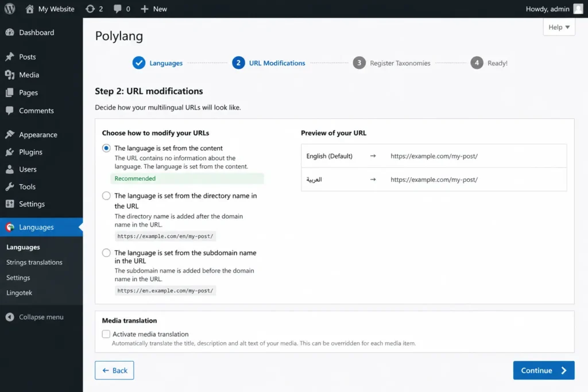Click step 3 Register Taxonomies circle
The height and width of the screenshot is (392, 588).
coord(359,63)
